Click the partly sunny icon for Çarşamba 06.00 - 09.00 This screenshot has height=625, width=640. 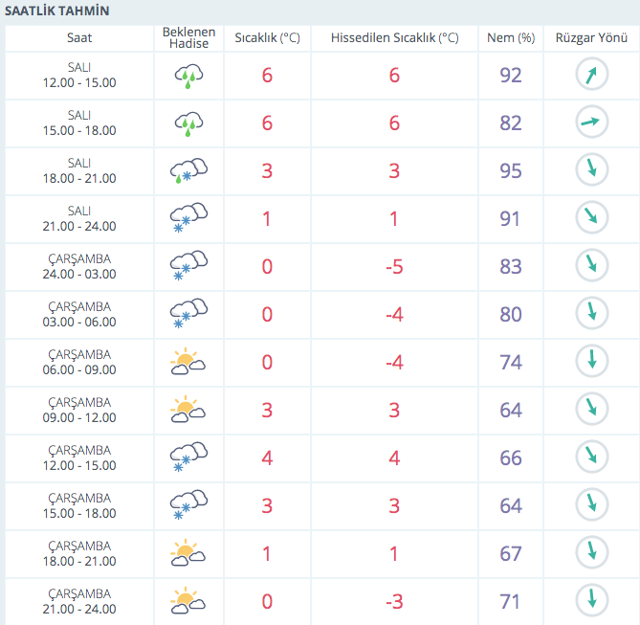(x=188, y=362)
